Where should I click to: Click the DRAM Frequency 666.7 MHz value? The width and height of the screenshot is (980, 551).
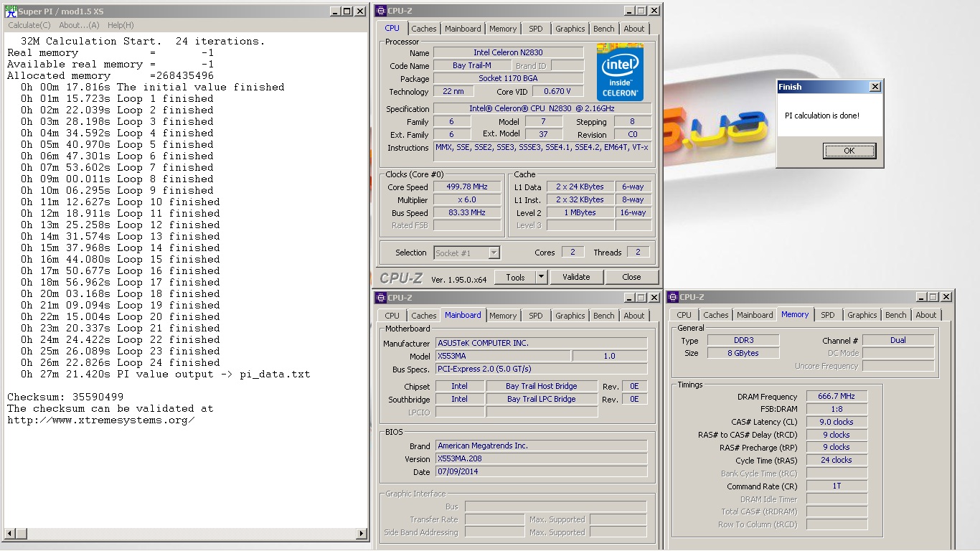[x=837, y=396]
